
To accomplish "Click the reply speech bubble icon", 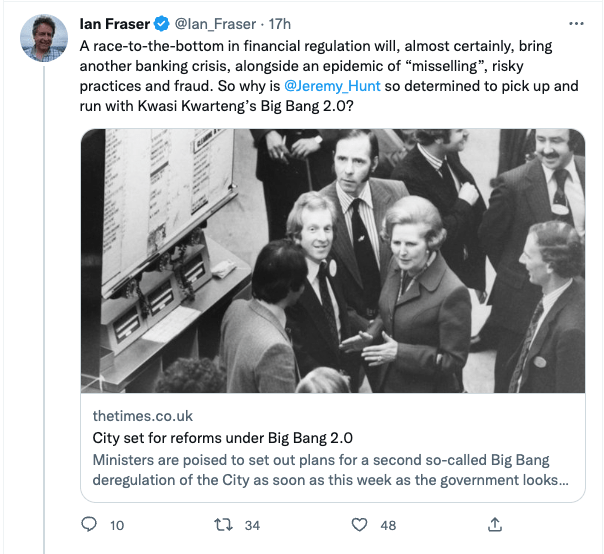I will pyautogui.click(x=89, y=524).
